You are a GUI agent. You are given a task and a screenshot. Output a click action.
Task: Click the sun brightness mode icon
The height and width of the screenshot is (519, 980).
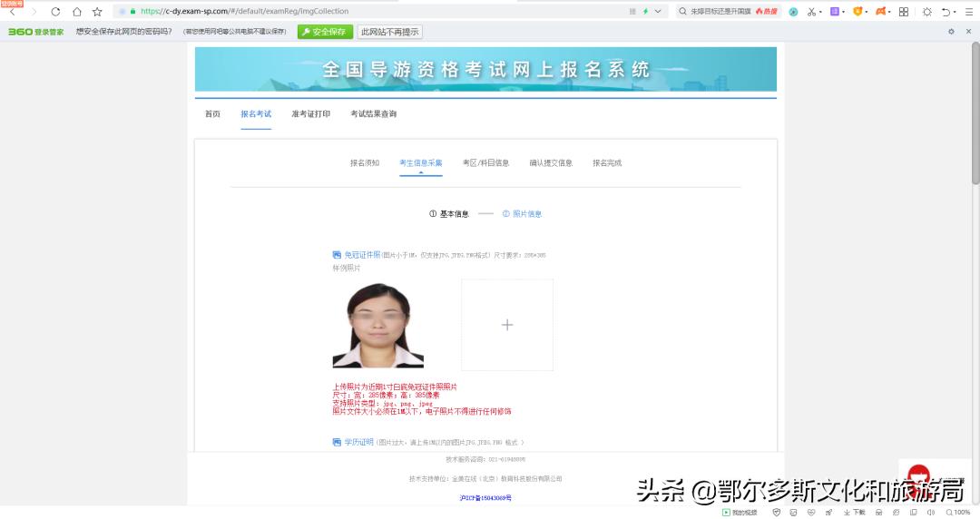tap(927, 11)
